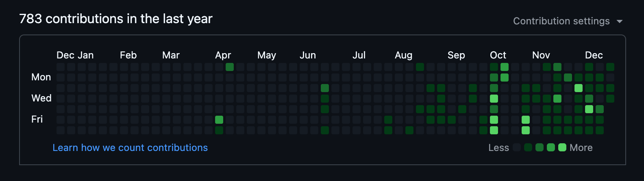Click the Less legend label

[x=499, y=148]
